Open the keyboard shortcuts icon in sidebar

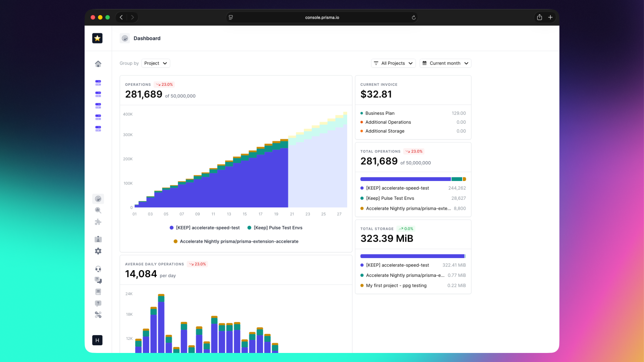click(x=98, y=314)
